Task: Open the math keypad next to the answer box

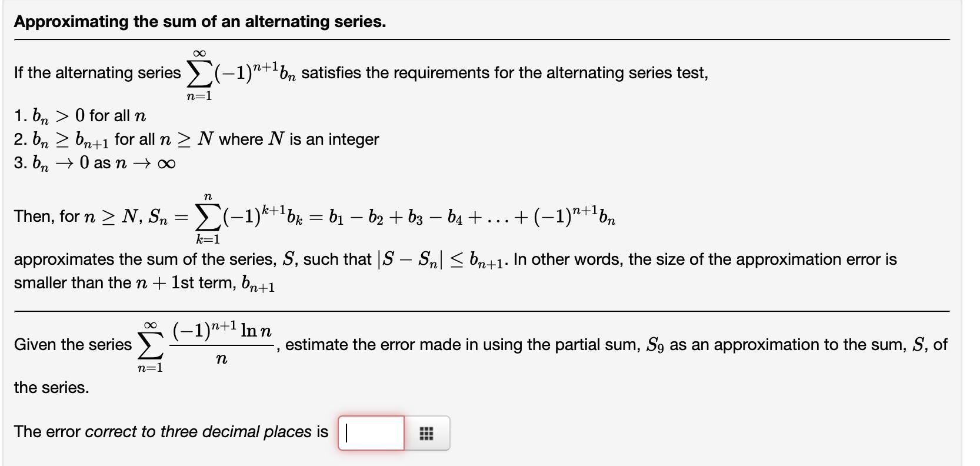Action: [428, 433]
